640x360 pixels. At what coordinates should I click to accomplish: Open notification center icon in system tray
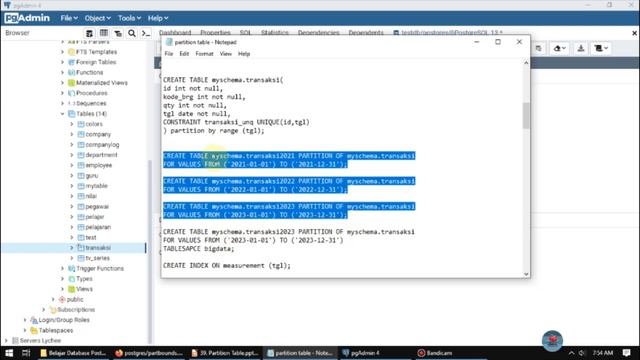point(627,353)
